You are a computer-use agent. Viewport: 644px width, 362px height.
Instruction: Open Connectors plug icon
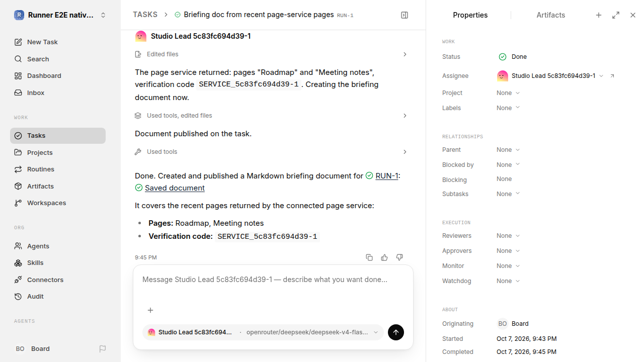pos(18,280)
